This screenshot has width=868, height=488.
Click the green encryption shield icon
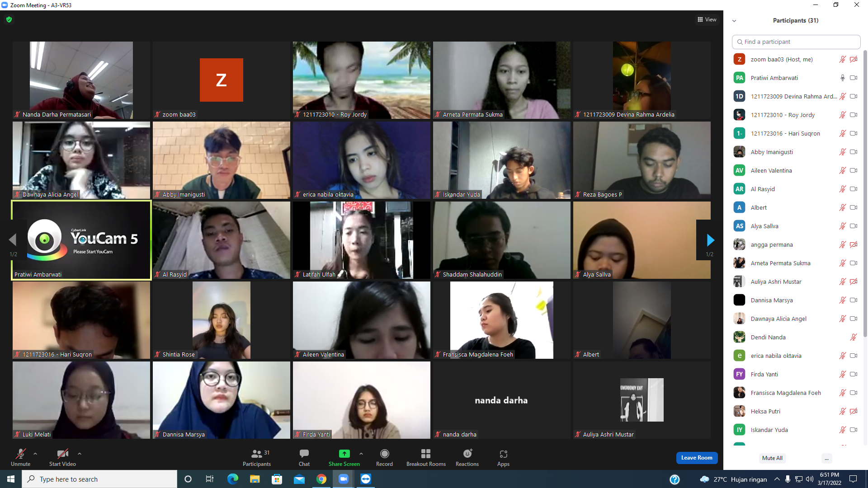9,19
